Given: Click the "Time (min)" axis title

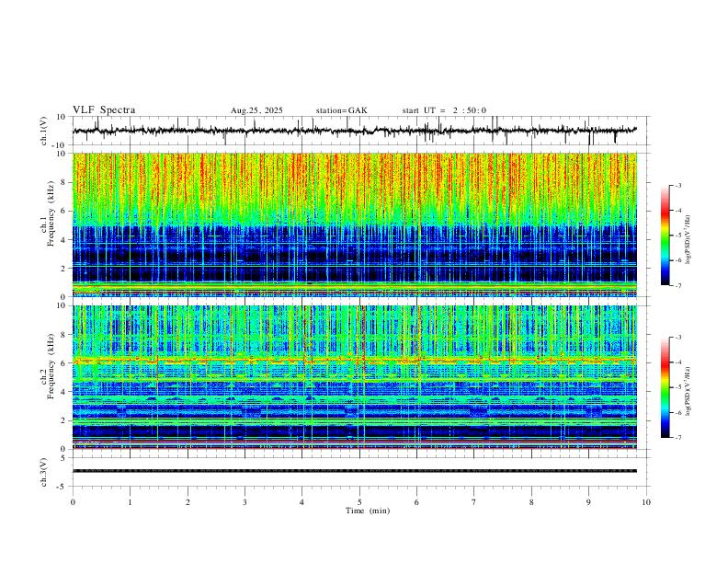Looking at the screenshot, I should click(x=368, y=511).
